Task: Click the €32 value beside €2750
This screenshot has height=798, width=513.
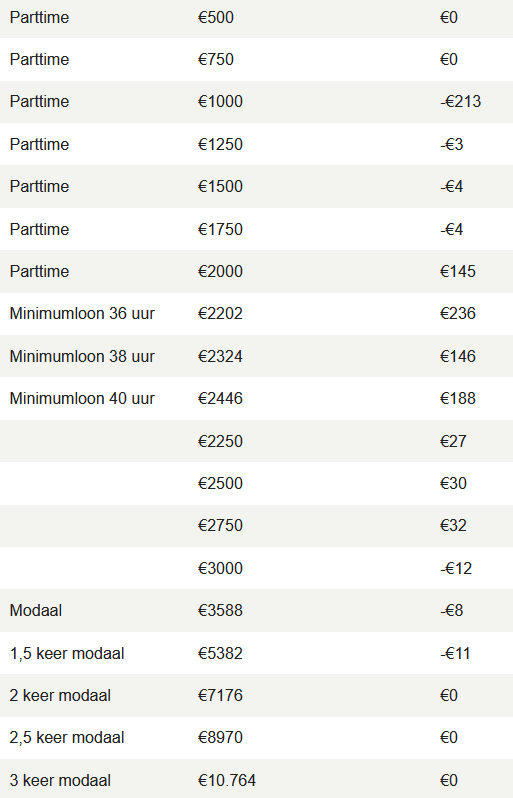Action: 453,525
